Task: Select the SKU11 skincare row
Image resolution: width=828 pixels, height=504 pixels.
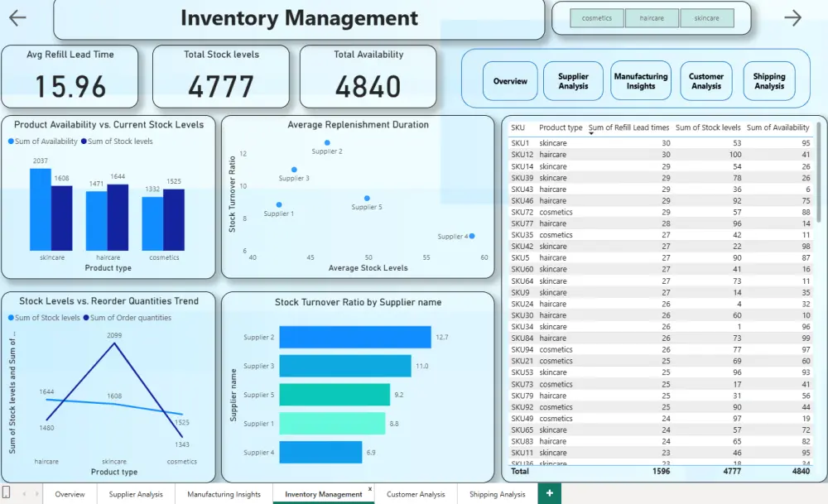Action: point(660,453)
